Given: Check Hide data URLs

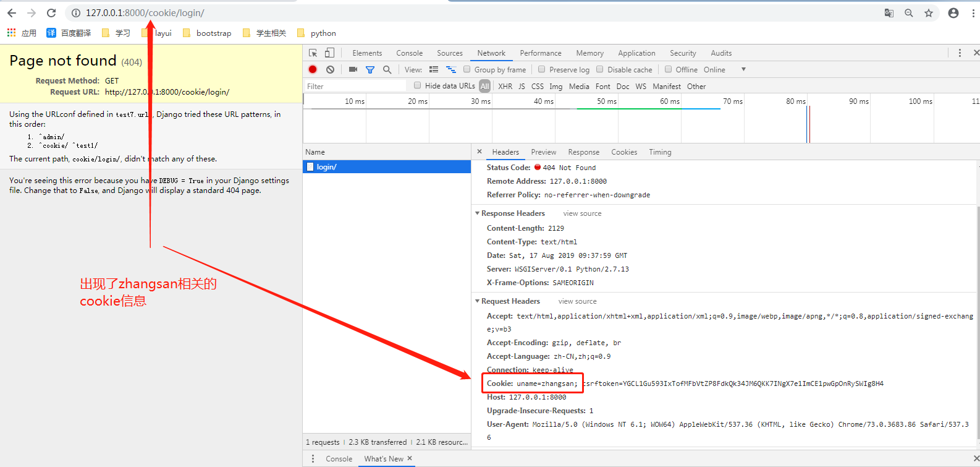Looking at the screenshot, I should coord(418,85).
